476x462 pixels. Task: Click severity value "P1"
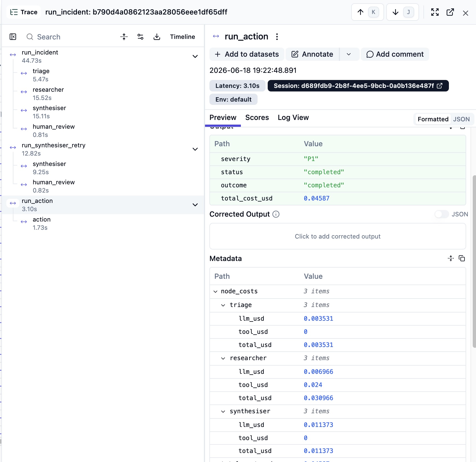tap(311, 159)
